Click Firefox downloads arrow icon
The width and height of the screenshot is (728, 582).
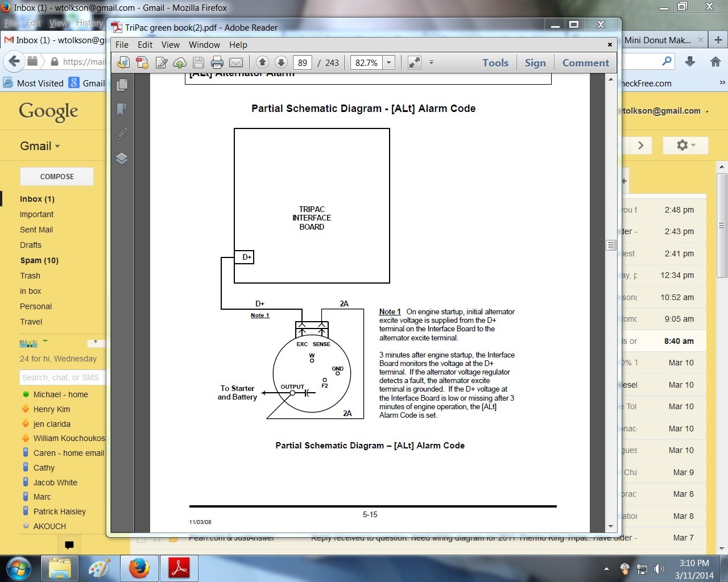coord(690,61)
